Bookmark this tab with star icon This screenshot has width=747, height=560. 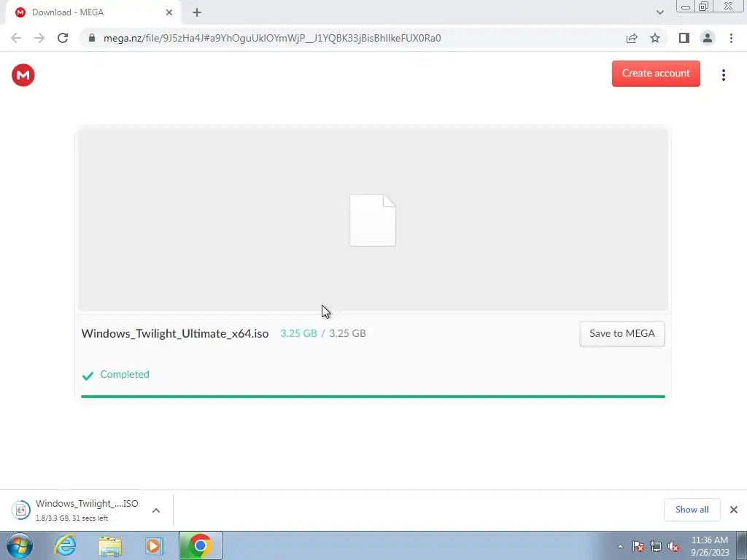click(655, 38)
